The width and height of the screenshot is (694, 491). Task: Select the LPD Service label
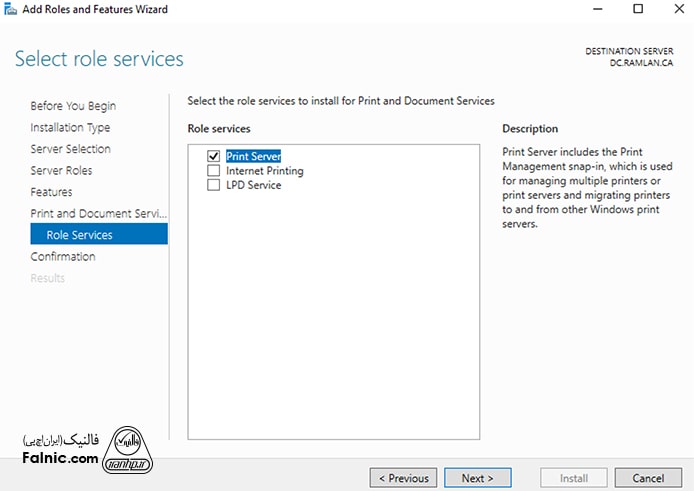(253, 185)
